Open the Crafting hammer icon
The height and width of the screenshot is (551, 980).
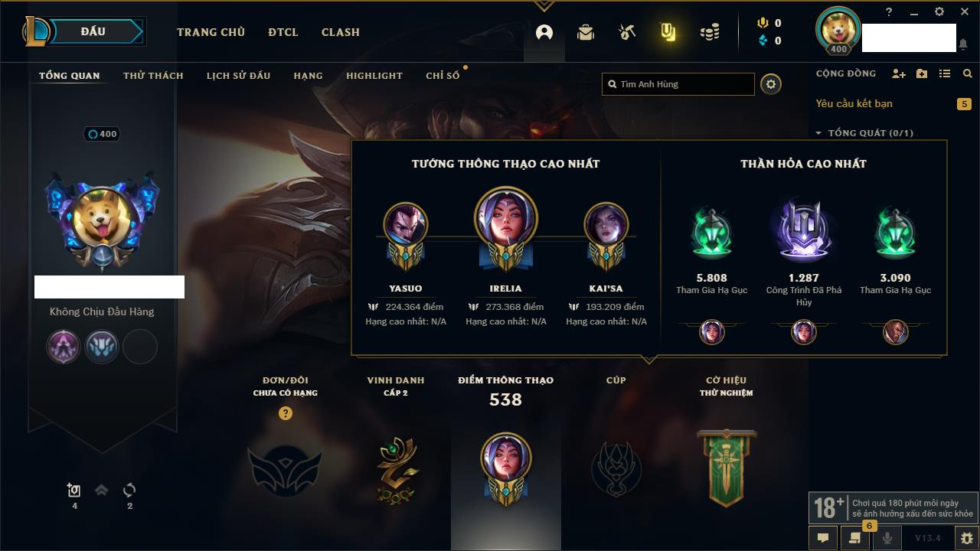click(x=627, y=32)
